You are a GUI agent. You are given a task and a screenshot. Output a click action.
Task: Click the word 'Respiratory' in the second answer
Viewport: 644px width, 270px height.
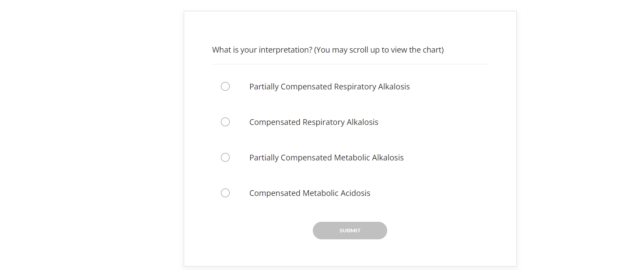pos(323,122)
